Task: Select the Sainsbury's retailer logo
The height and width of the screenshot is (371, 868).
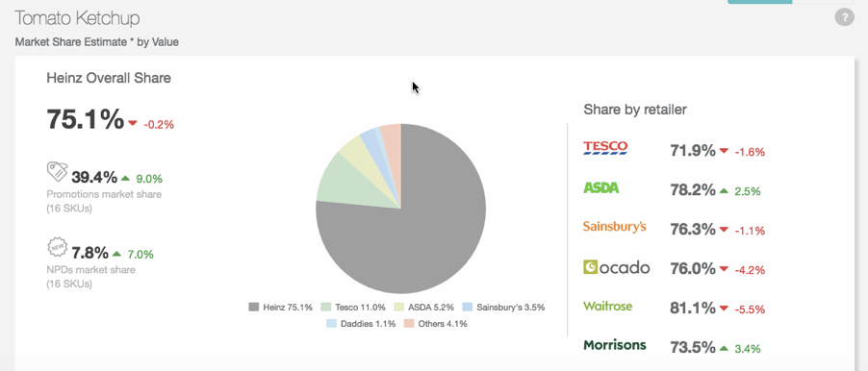Action: (x=615, y=227)
